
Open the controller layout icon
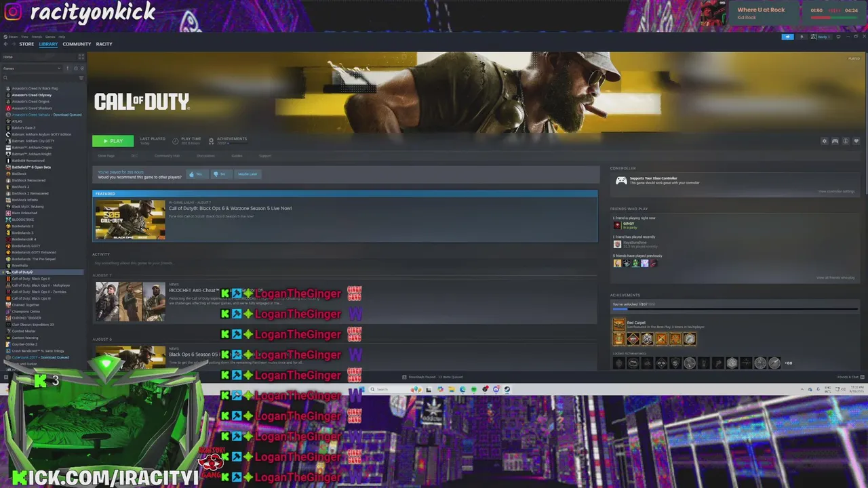coord(835,141)
